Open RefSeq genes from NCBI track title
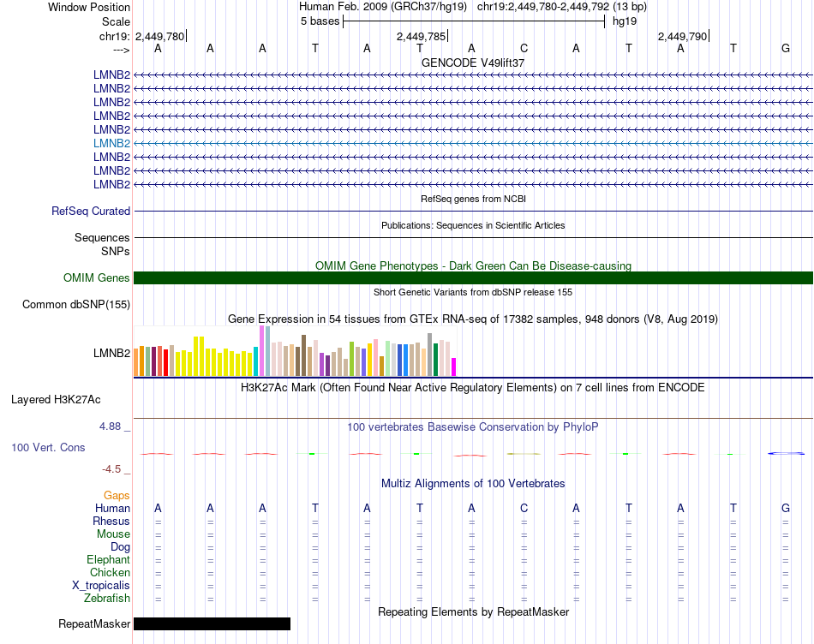The width and height of the screenshot is (814, 644). pyautogui.click(x=473, y=199)
